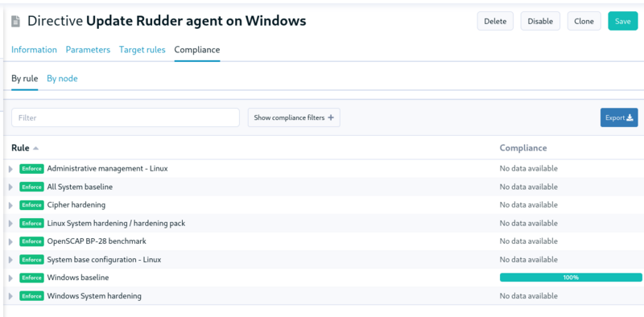
Task: Clone this directive
Action: pos(584,21)
